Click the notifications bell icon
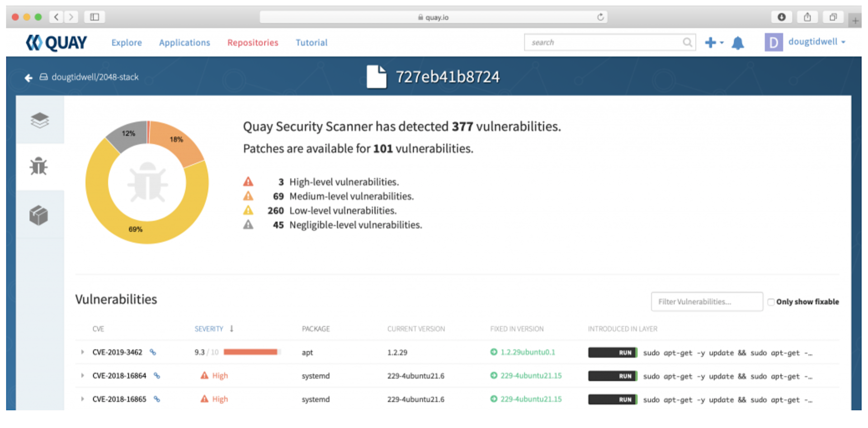Image resolution: width=868 pixels, height=428 pixels. (x=737, y=43)
